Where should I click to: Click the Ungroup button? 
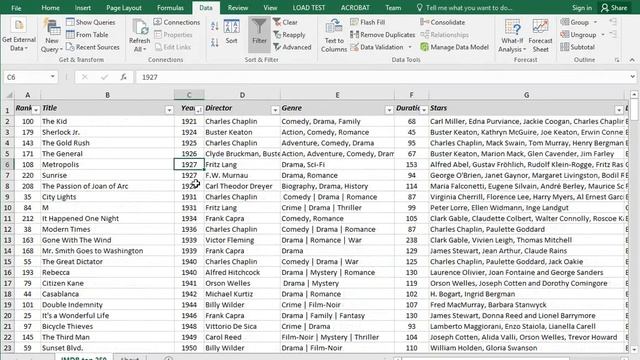tap(578, 35)
